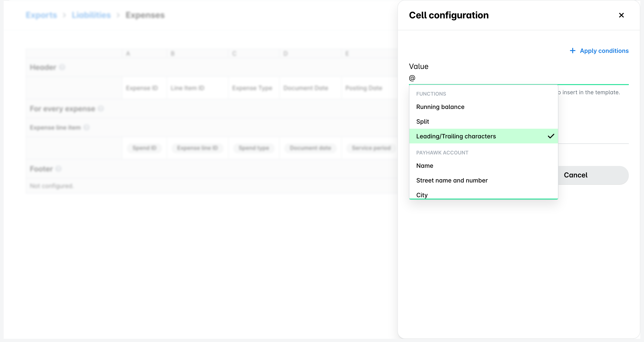Click the Service period tag cell
Image resolution: width=644 pixels, height=342 pixels.
pyautogui.click(x=371, y=148)
